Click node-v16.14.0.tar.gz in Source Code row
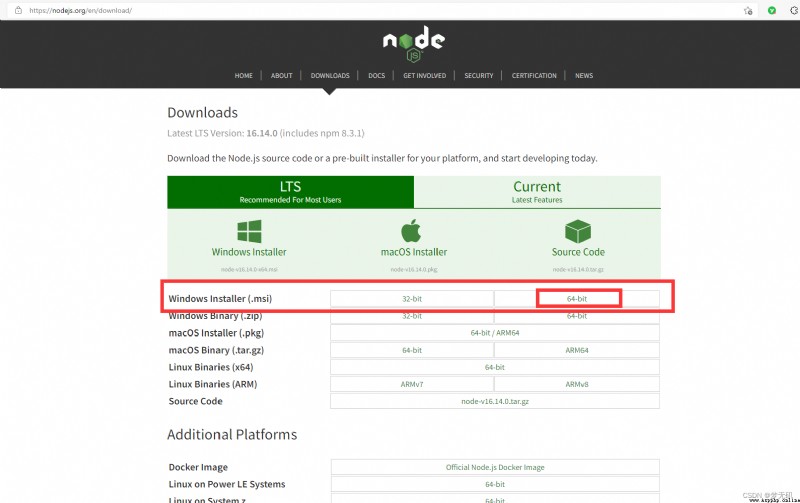This screenshot has width=800, height=503. (x=495, y=401)
